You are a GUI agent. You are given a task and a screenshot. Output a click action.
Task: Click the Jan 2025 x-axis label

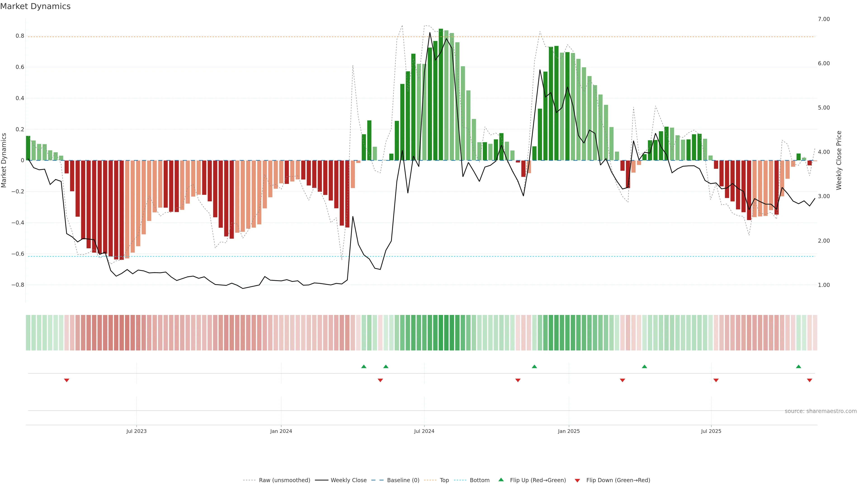[568, 431]
